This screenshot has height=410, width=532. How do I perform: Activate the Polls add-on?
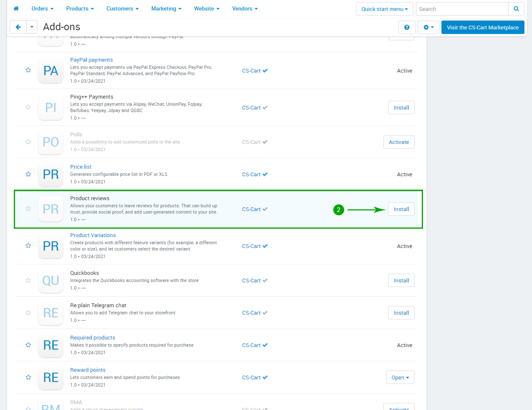click(x=399, y=142)
